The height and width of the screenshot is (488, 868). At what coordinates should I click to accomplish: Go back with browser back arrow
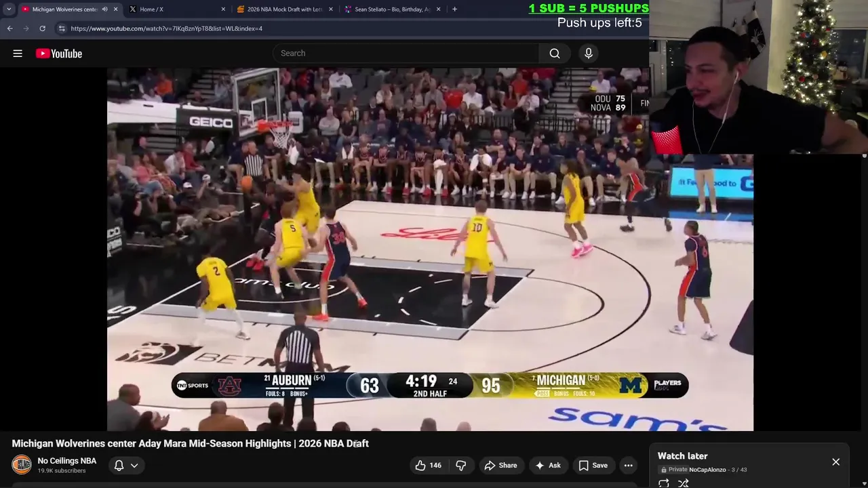point(10,28)
